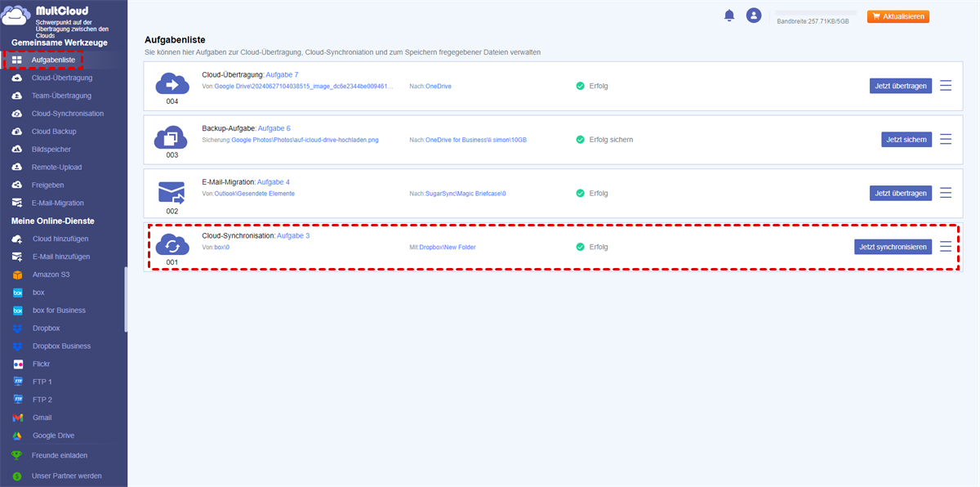The height and width of the screenshot is (487, 980).
Task: Click the E-Mail-Migration sidebar icon
Action: point(17,203)
